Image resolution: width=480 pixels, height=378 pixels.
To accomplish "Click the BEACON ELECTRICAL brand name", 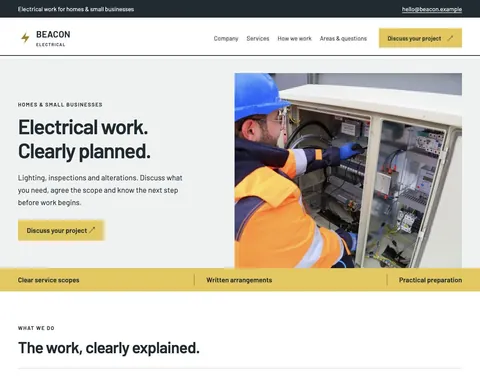I will point(53,38).
